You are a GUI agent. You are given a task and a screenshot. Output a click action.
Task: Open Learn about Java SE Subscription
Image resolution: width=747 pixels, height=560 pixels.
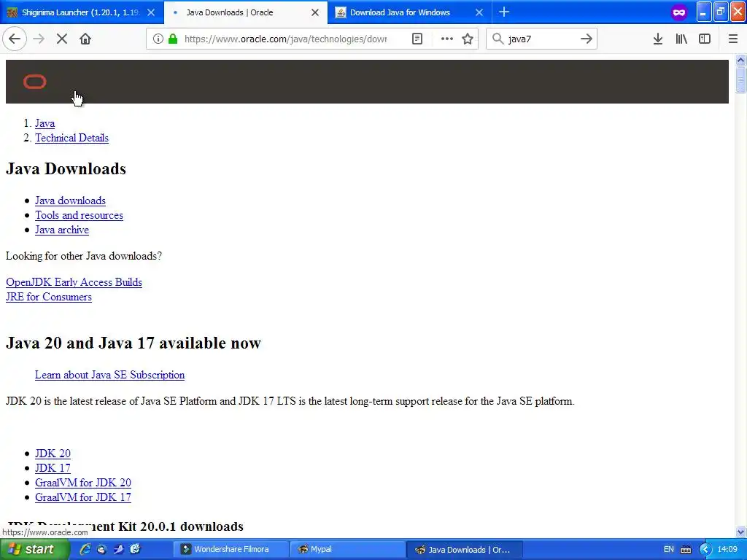tap(109, 376)
